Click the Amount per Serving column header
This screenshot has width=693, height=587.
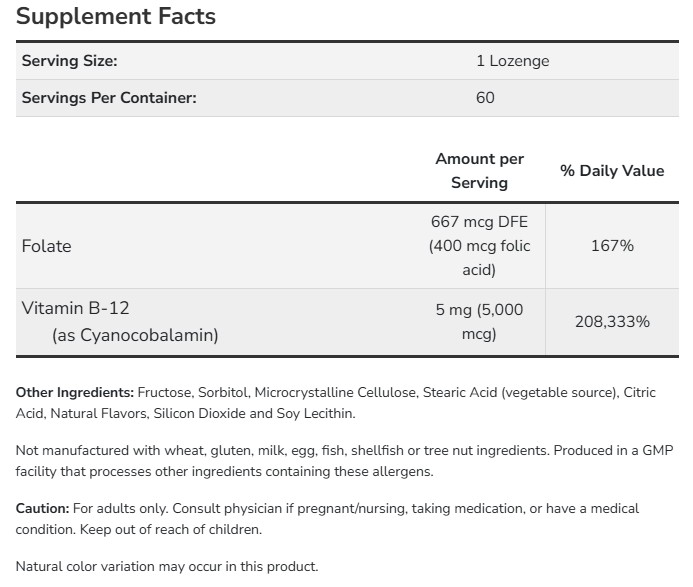(479, 171)
